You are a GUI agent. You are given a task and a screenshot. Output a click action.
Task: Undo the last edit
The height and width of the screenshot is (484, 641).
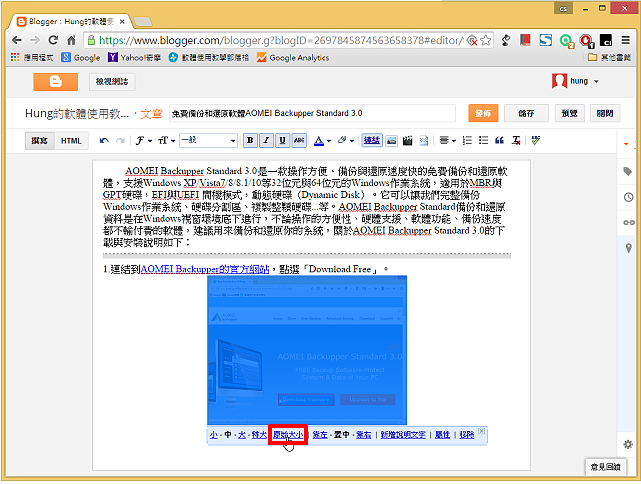104,141
